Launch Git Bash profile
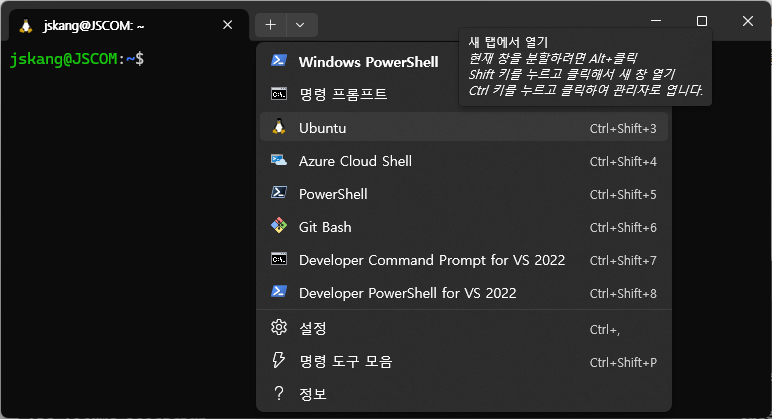The width and height of the screenshot is (772, 419). pos(464,226)
